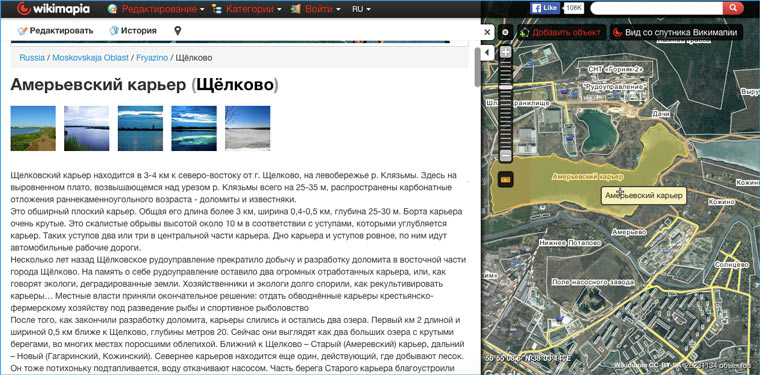This screenshot has height=375, width=760.
Task: Click the description panel vertical scrollbar
Action: point(477,66)
